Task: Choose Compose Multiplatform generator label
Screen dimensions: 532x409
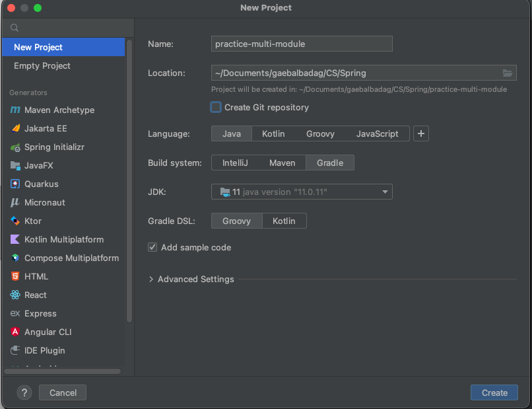Action: click(71, 258)
